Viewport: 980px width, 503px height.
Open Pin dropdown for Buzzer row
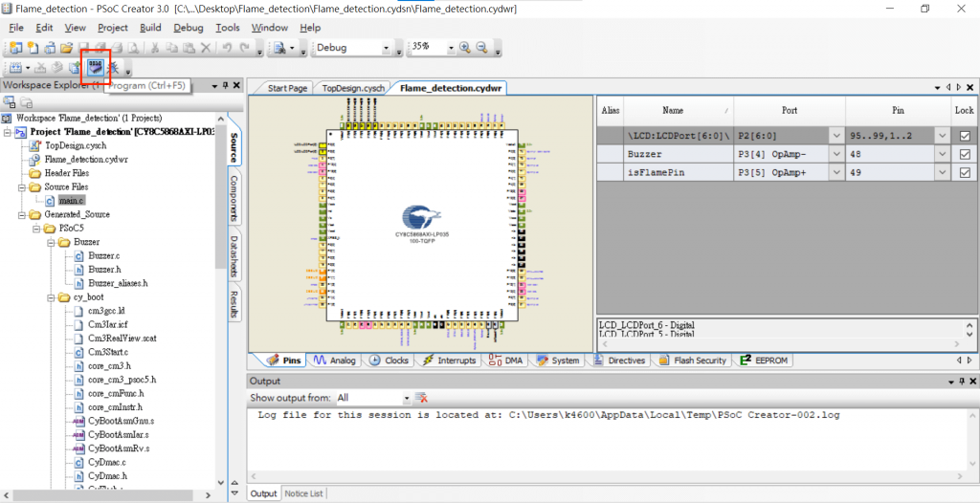(943, 154)
